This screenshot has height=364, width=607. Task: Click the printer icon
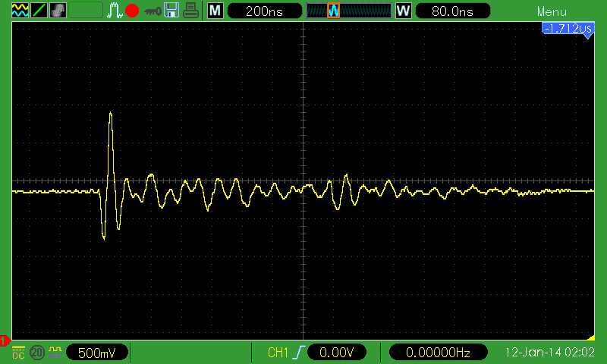point(190,11)
